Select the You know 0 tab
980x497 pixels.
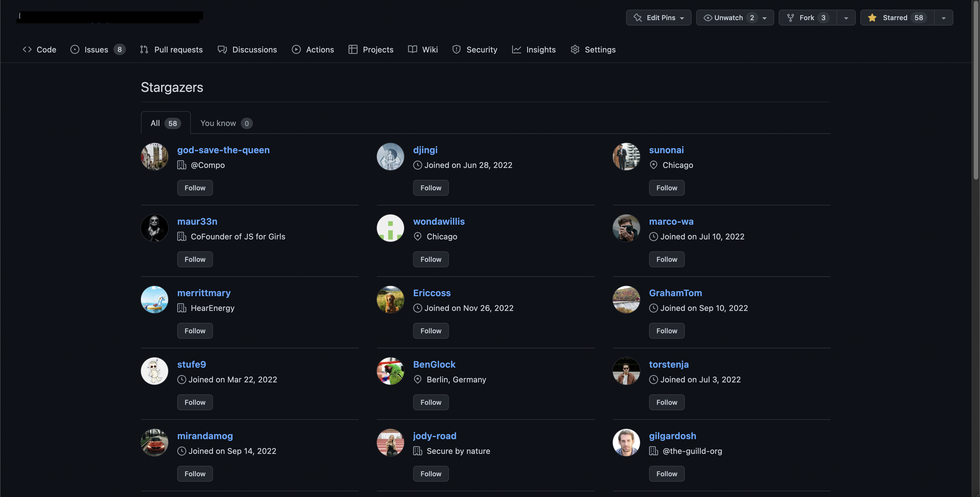point(224,122)
